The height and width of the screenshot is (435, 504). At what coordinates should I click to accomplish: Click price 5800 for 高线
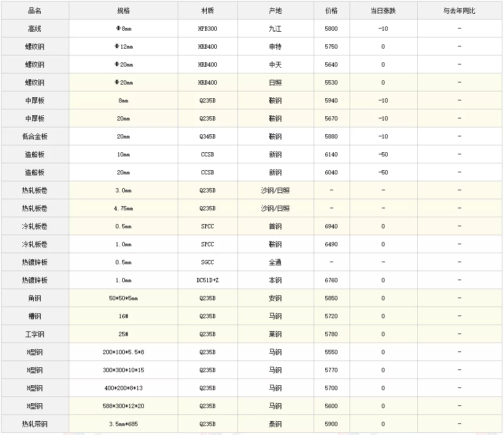tap(332, 29)
